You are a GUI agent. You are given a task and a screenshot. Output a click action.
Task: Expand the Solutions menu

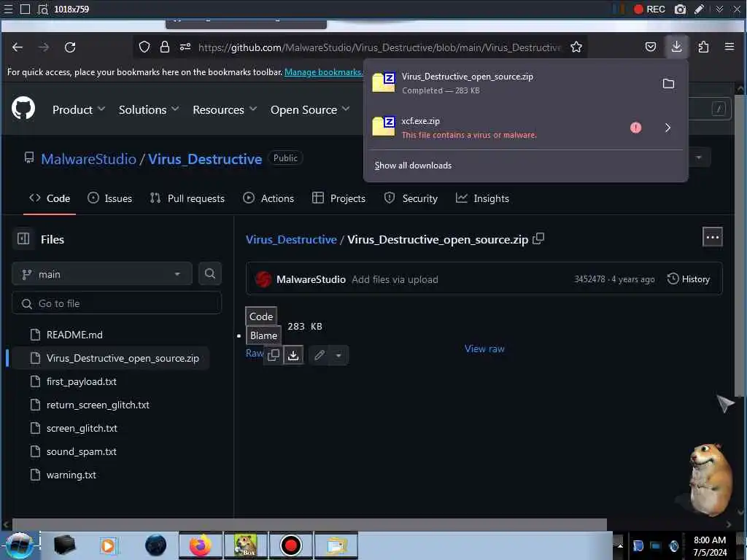149,109
